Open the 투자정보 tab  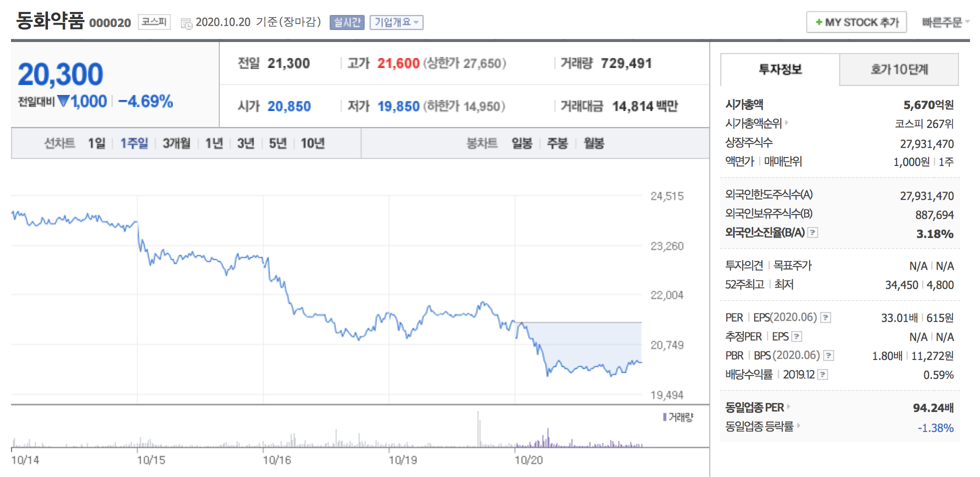pos(780,69)
